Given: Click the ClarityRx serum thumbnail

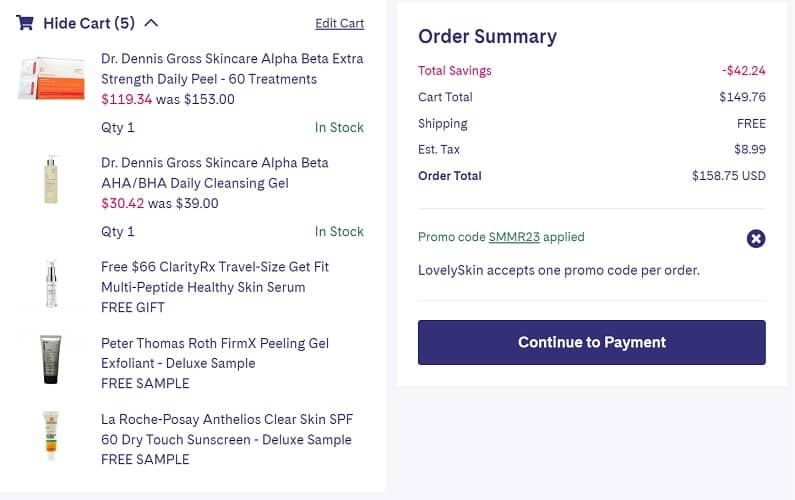Looking at the screenshot, I should click(x=51, y=284).
